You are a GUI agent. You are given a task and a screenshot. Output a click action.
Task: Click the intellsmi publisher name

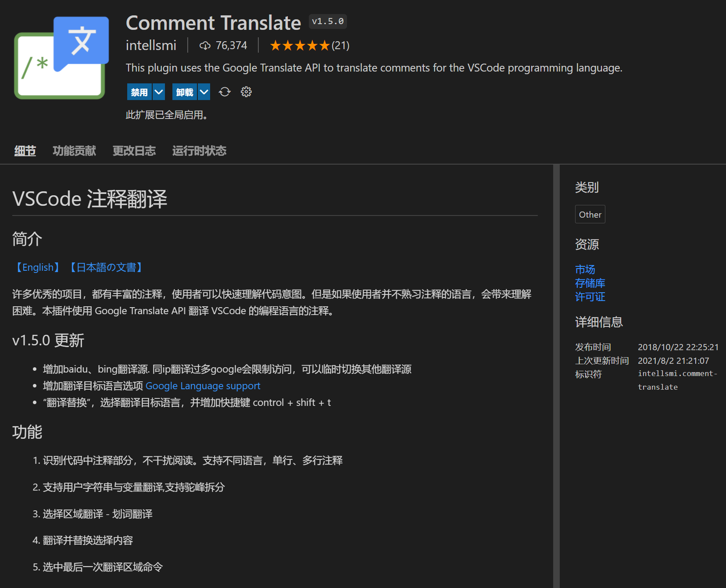click(x=151, y=45)
